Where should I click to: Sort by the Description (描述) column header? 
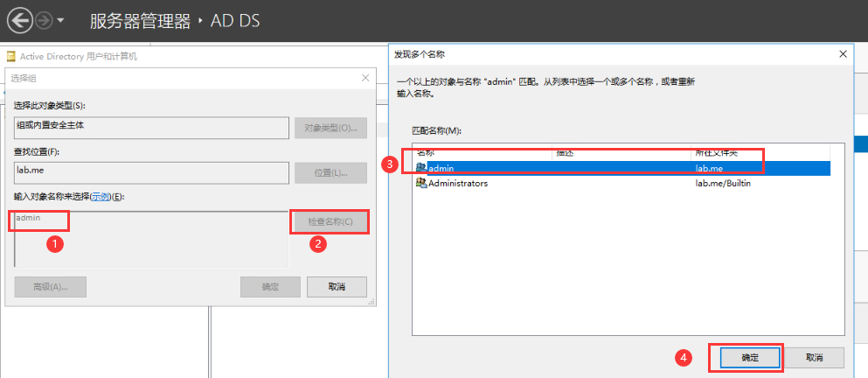(x=622, y=152)
